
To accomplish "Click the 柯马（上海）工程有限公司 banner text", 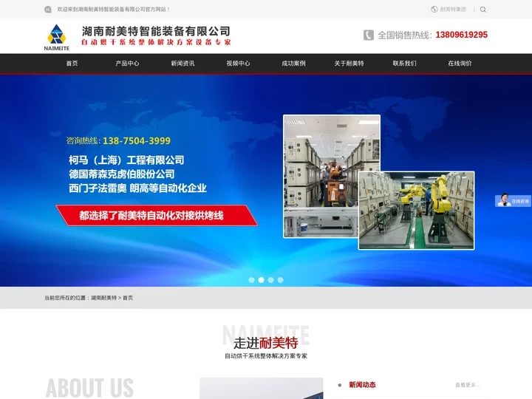I will pos(126,160).
